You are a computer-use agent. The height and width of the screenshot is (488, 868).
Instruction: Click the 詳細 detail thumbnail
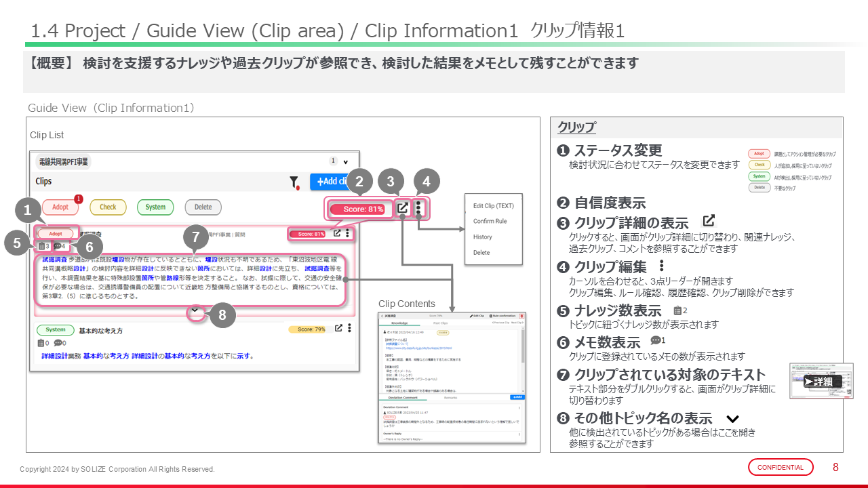point(821,381)
